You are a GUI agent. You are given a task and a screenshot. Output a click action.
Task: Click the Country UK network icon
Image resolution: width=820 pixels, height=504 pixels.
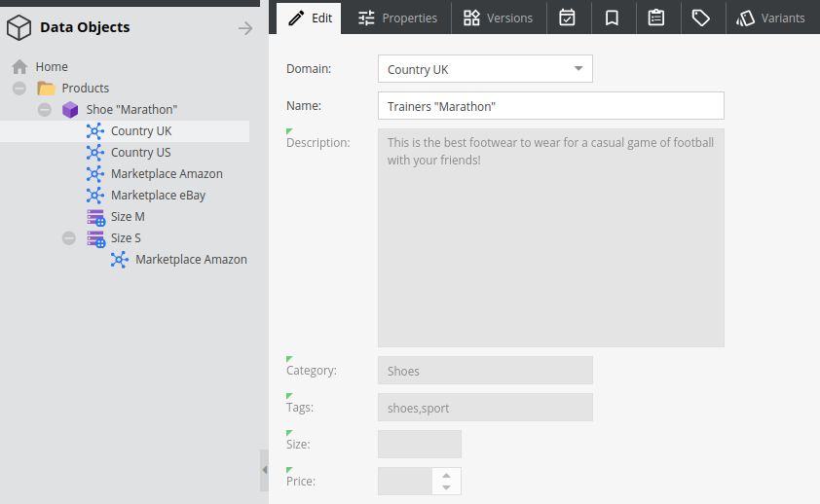[94, 131]
